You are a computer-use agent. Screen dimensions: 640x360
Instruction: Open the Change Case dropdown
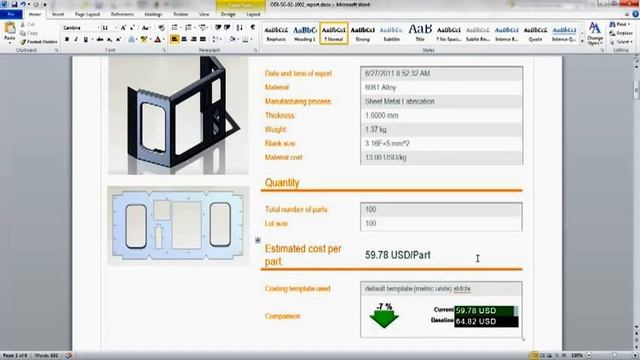[146, 28]
